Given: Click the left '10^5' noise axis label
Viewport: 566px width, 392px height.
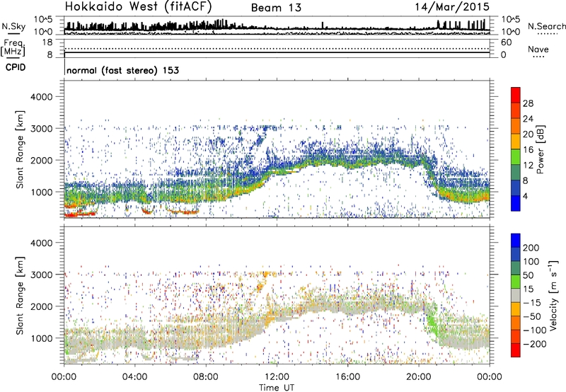Looking at the screenshot, I should coord(43,20).
